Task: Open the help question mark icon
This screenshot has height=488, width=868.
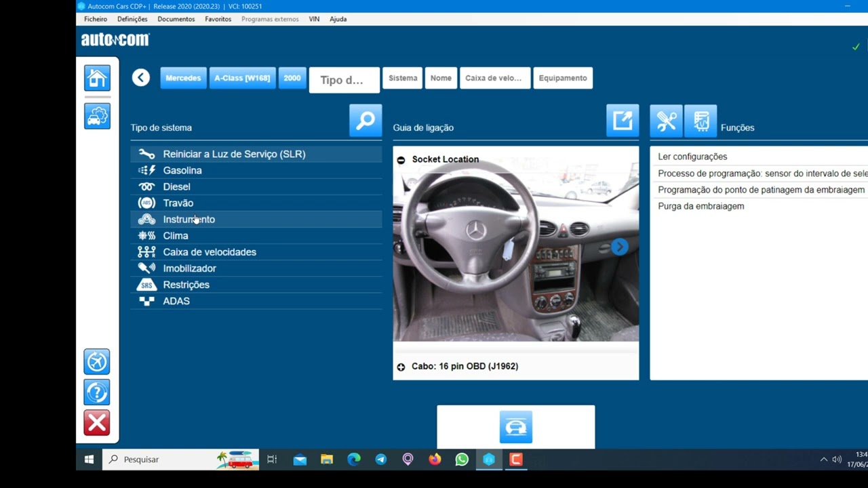Action: (x=97, y=392)
